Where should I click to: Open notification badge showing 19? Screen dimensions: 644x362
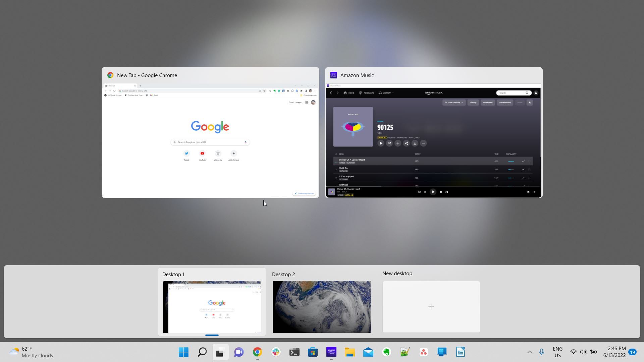tap(633, 352)
